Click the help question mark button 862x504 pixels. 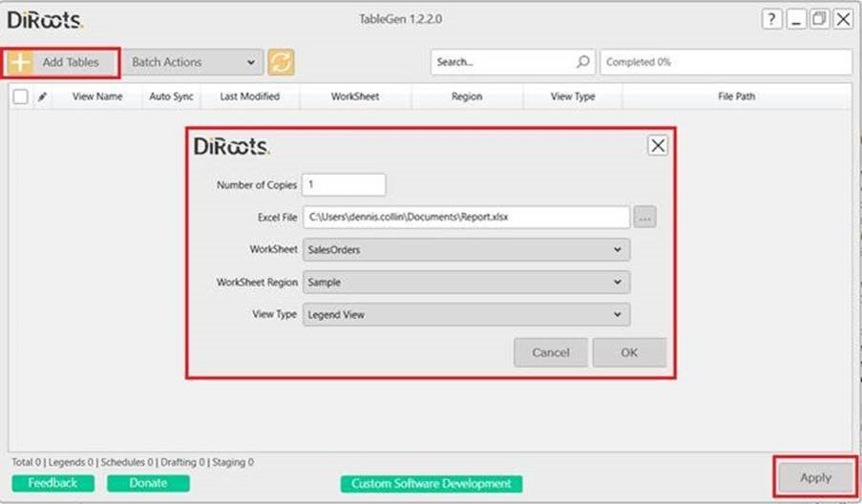point(772,19)
